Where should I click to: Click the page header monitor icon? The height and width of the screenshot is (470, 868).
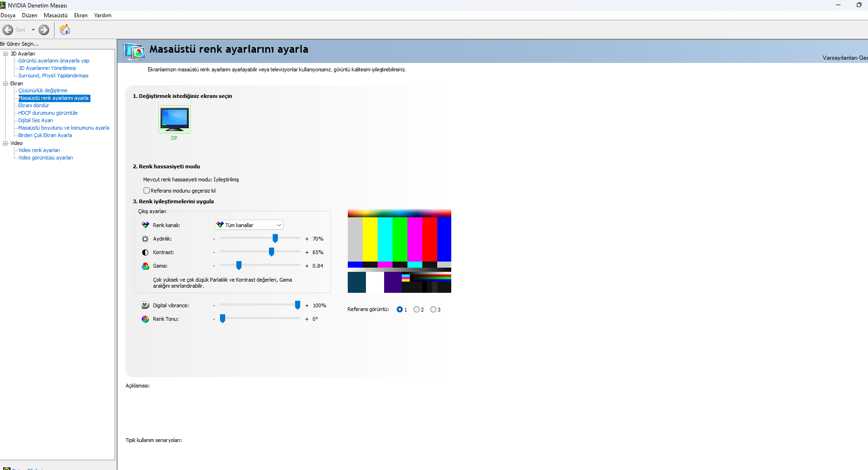point(134,51)
